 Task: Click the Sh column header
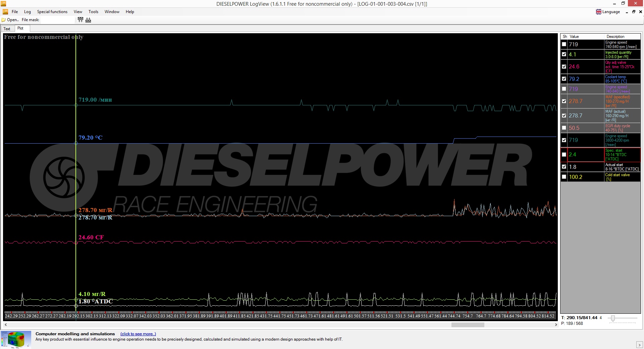coord(565,37)
